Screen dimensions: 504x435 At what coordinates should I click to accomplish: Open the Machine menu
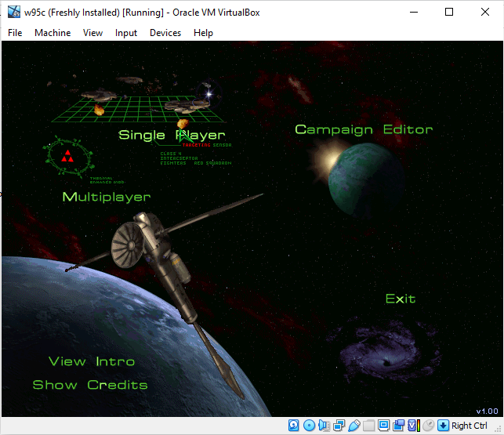pos(53,33)
